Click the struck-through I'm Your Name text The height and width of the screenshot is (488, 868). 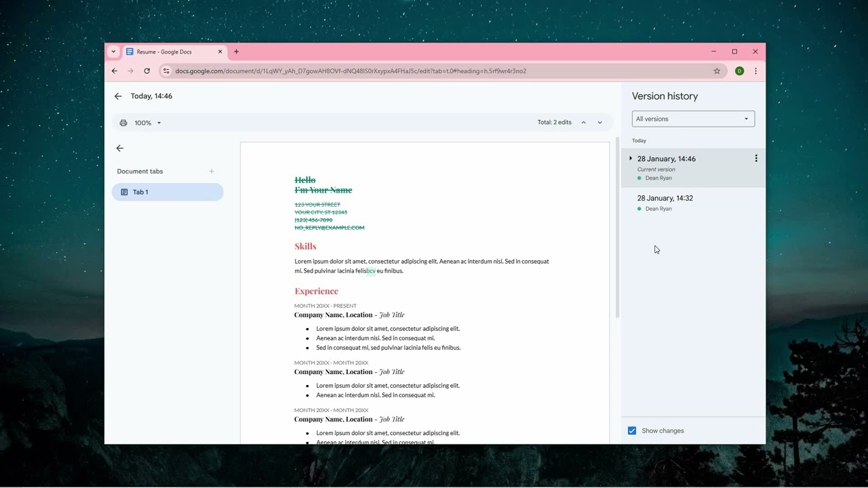(x=323, y=190)
